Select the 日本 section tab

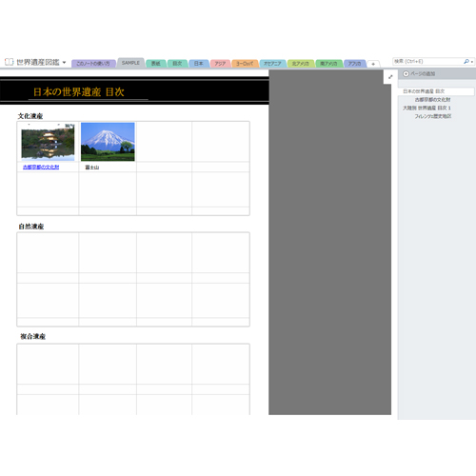199,64
